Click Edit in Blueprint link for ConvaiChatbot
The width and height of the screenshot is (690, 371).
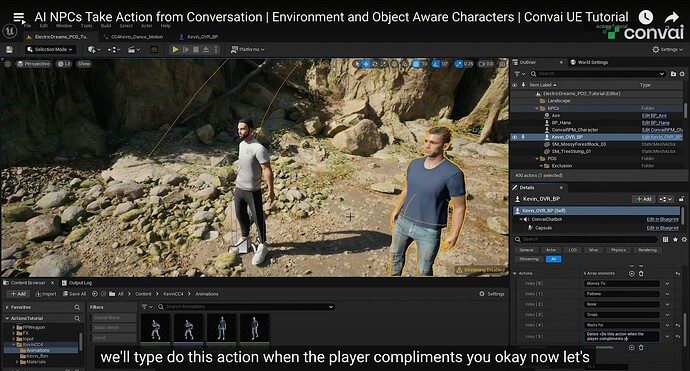click(x=662, y=219)
